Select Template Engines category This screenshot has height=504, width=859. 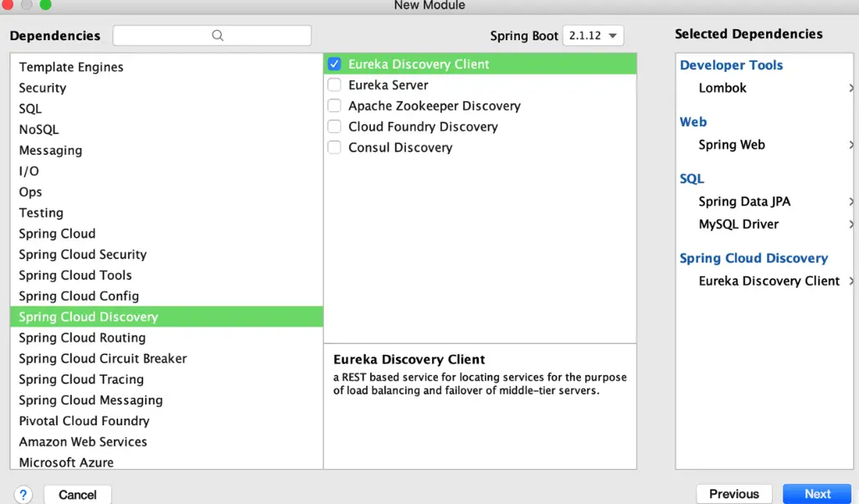(x=167, y=67)
